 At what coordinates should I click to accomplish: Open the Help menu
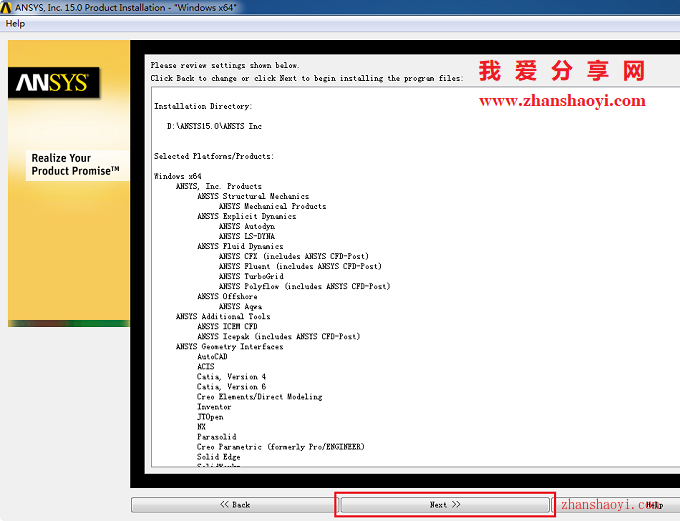(15, 23)
